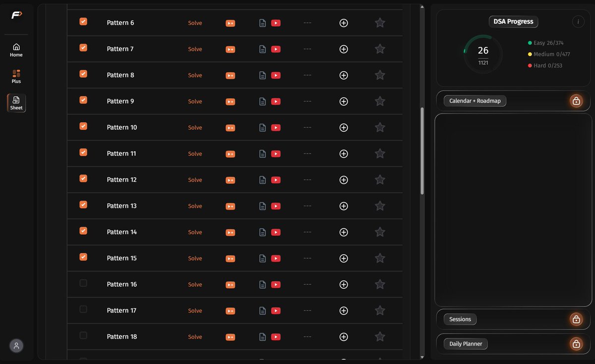Click lock icon beside Sessions

[576, 319]
